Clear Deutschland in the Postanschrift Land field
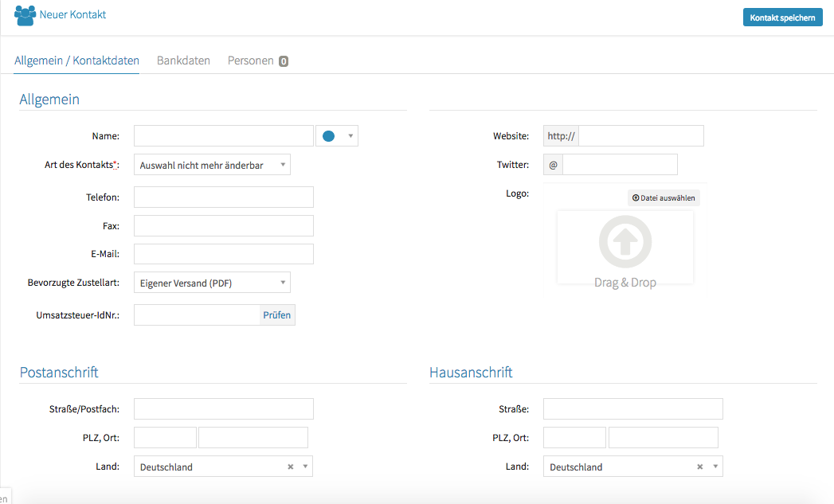 coord(291,467)
